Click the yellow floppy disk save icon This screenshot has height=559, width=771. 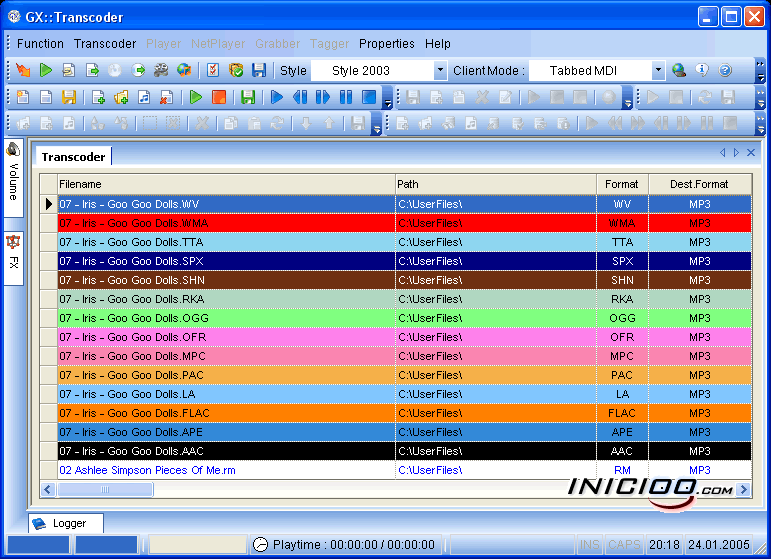pos(69,97)
